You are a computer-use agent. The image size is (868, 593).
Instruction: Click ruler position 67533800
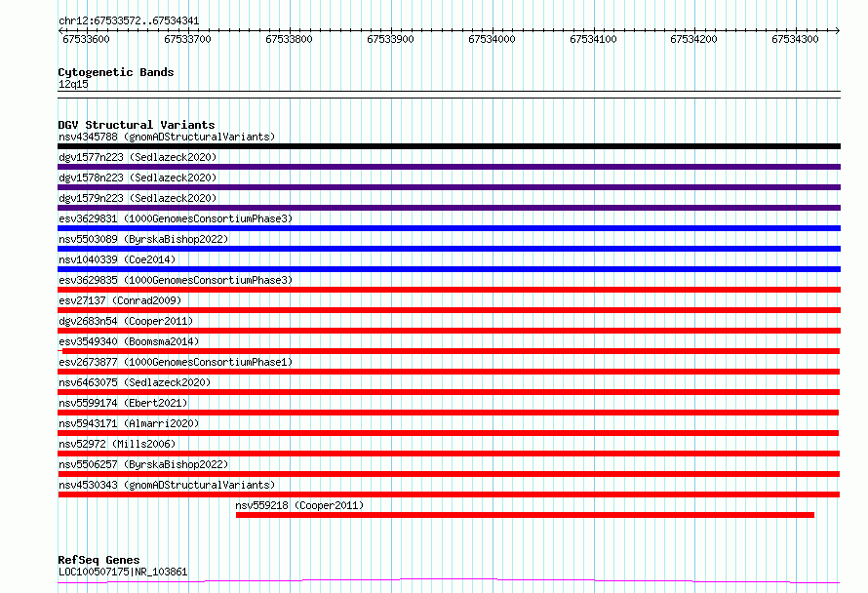point(289,39)
